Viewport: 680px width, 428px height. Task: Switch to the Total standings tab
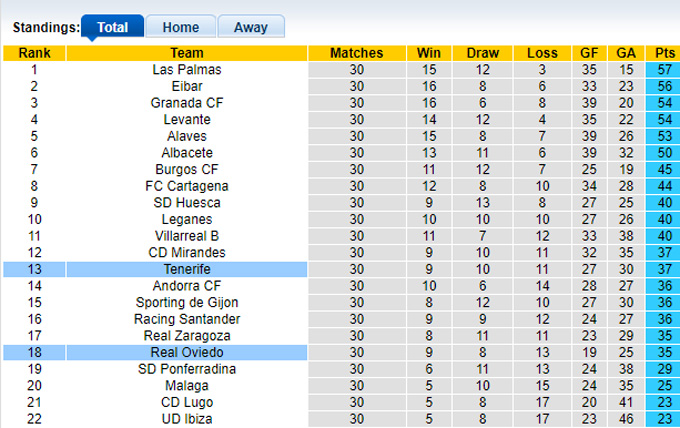[112, 27]
